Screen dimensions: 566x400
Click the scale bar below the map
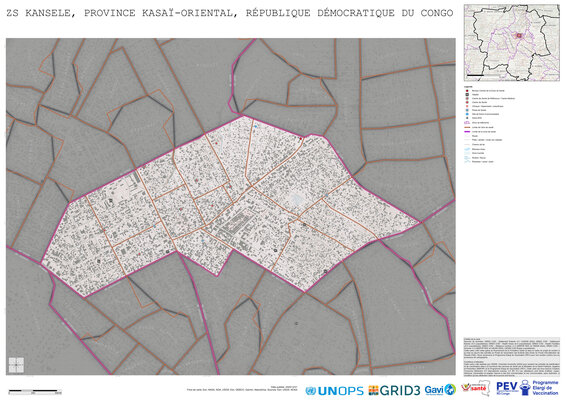click(x=35, y=391)
